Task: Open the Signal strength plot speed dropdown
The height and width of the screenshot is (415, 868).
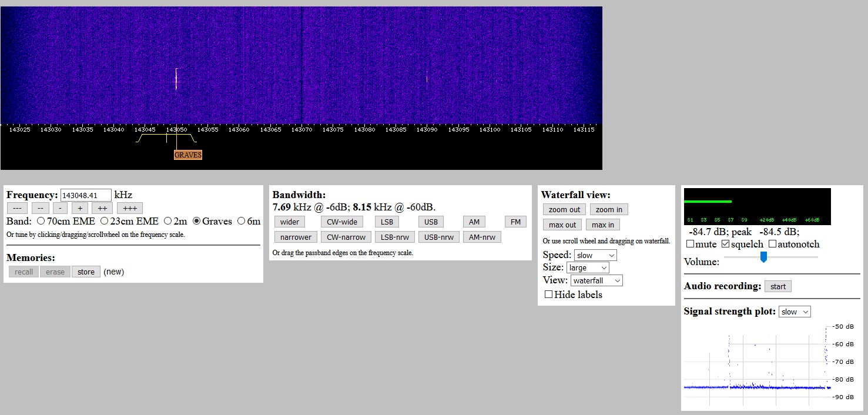Action: 795,312
